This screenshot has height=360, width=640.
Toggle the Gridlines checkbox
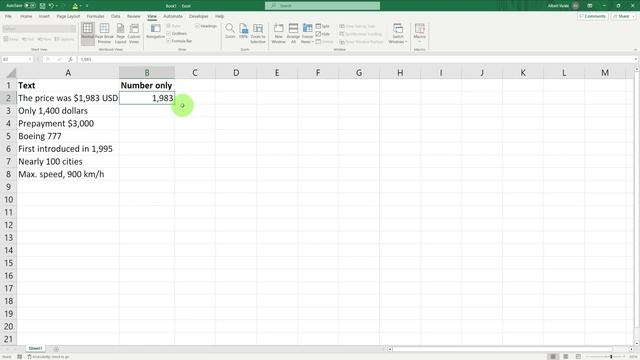coord(176,33)
